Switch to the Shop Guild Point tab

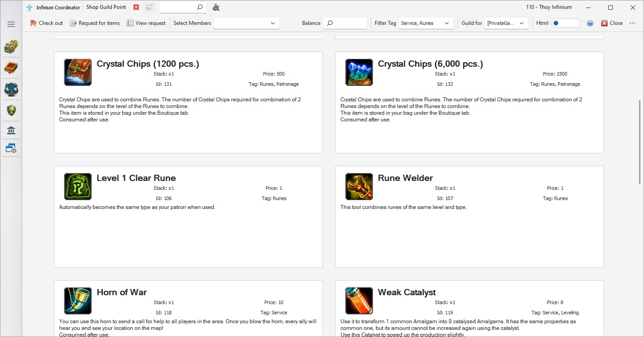106,7
